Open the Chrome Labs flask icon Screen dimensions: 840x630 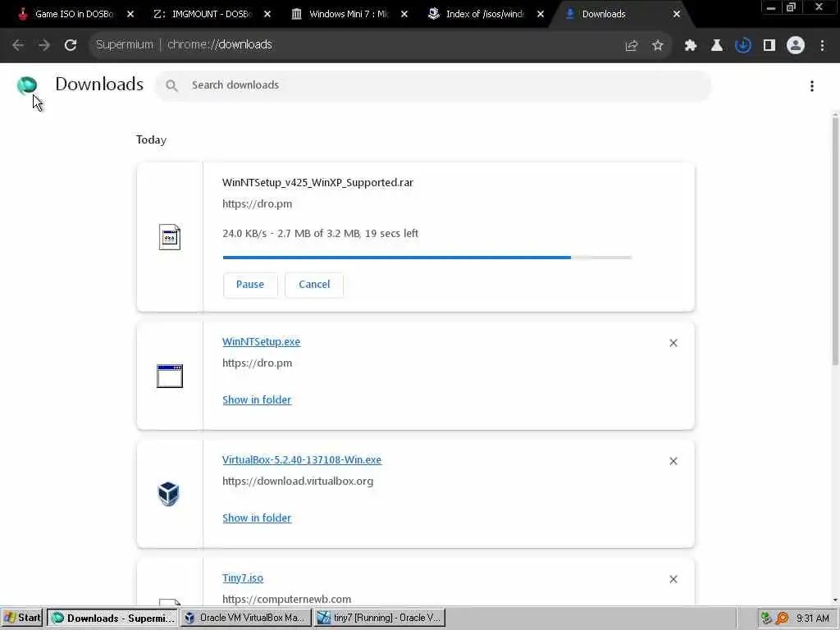click(717, 46)
